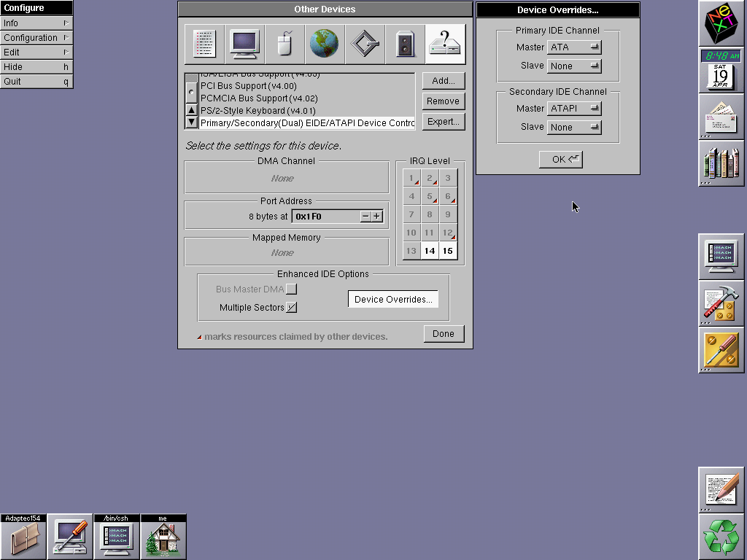The width and height of the screenshot is (747, 560).
Task: Open the Configuration menu item
Action: [36, 38]
